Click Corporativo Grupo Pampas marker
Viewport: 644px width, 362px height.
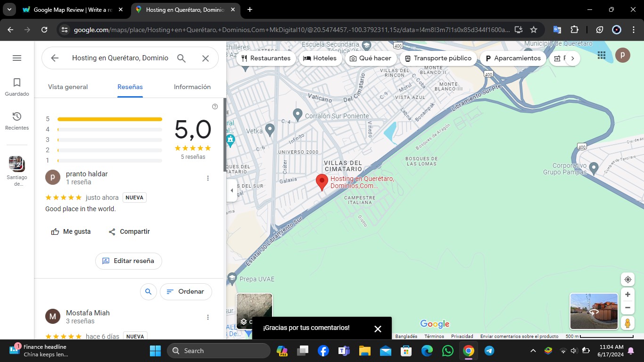pos(594,167)
